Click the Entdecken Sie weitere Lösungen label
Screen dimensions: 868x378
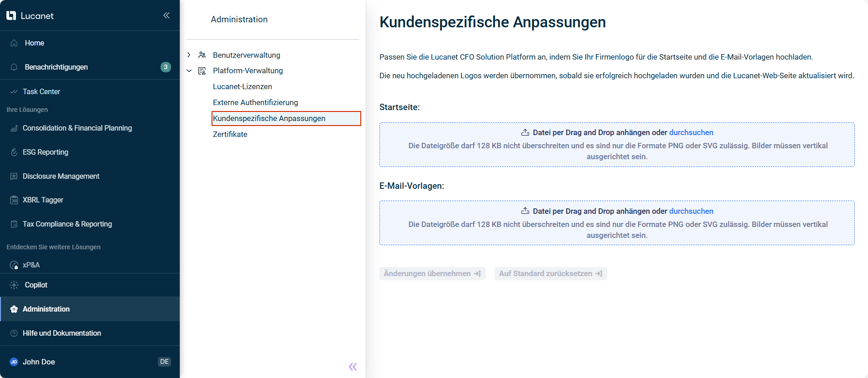coord(53,247)
